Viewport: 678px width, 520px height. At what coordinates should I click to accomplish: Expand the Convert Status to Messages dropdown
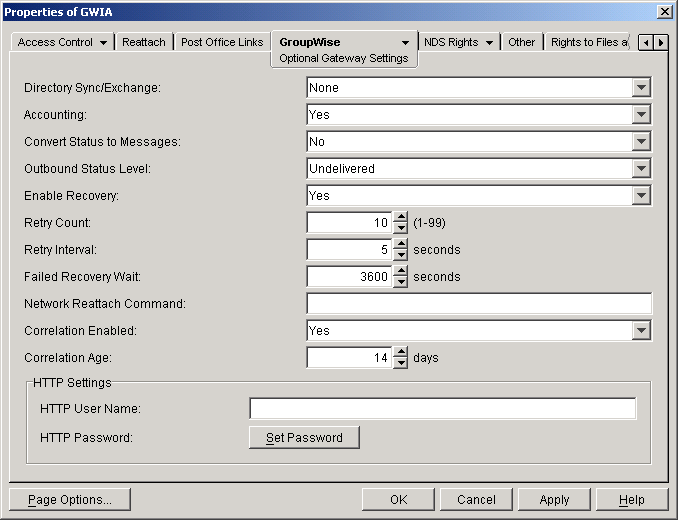tap(641, 142)
